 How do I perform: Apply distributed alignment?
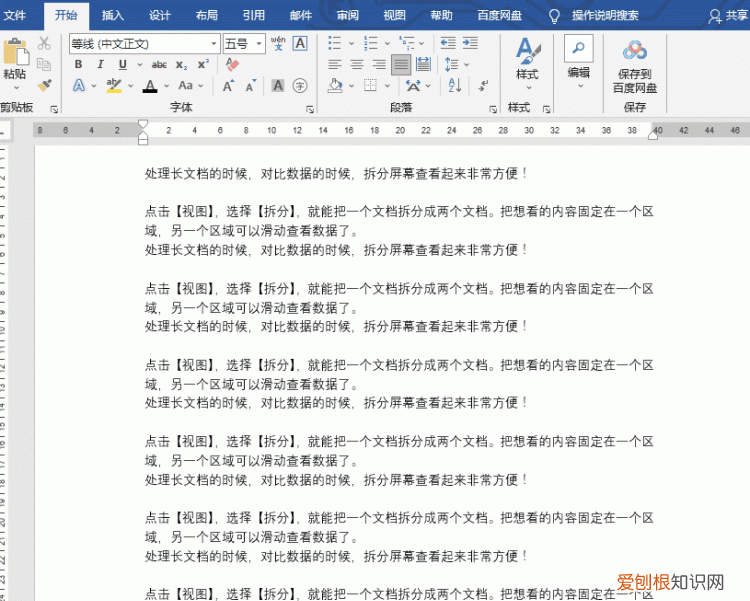423,64
